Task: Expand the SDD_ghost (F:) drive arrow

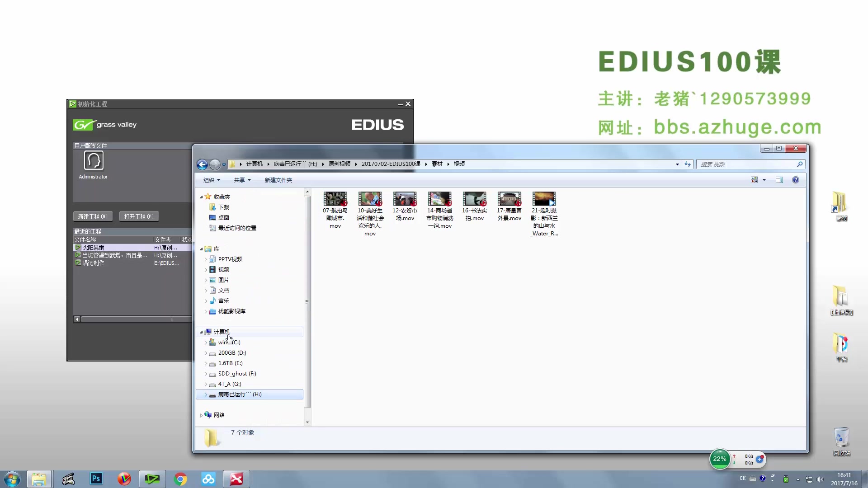Action: coord(206,374)
